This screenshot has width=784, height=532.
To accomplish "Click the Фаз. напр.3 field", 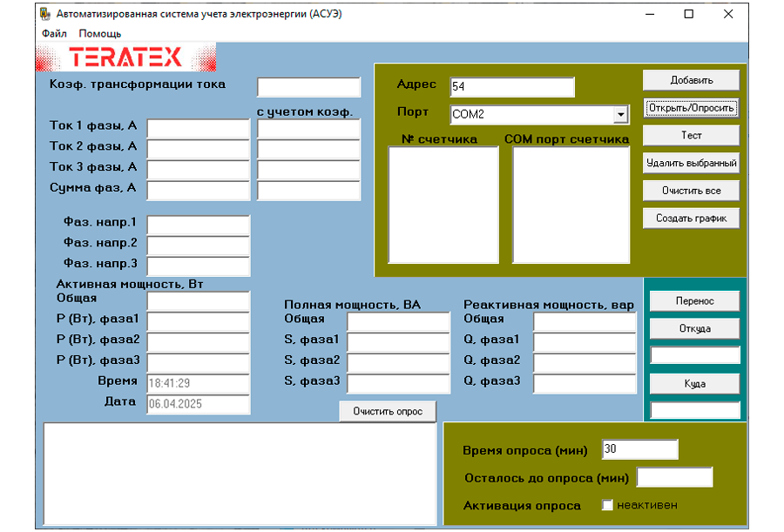I will pyautogui.click(x=199, y=266).
